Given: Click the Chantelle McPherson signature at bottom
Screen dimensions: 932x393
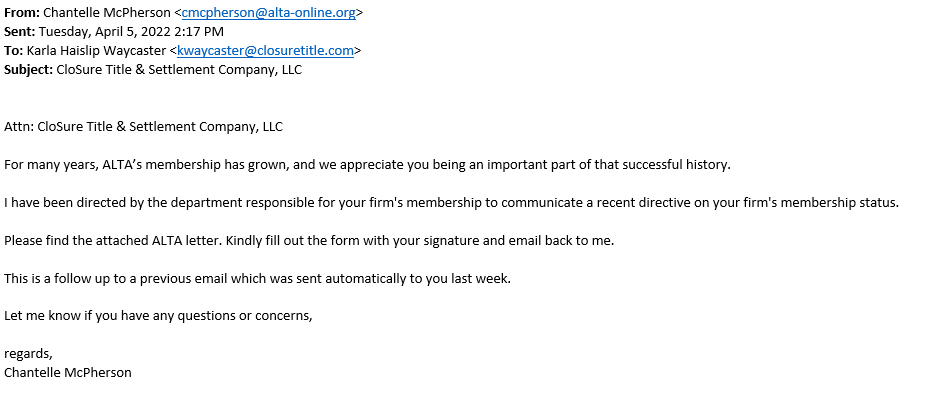Looking at the screenshot, I should pyautogui.click(x=68, y=373).
